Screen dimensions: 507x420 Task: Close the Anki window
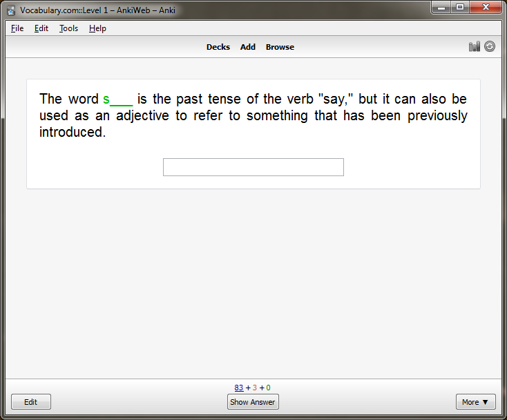[x=486, y=8]
